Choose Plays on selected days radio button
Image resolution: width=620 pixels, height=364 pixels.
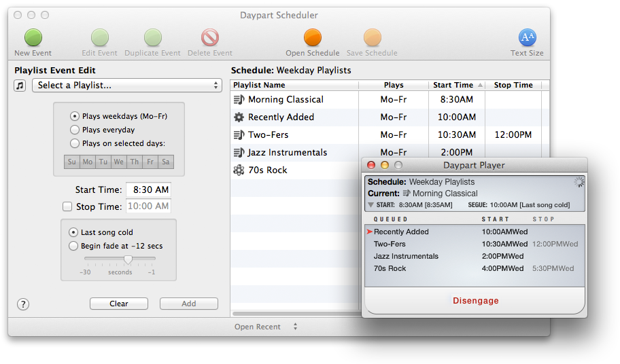(x=74, y=143)
